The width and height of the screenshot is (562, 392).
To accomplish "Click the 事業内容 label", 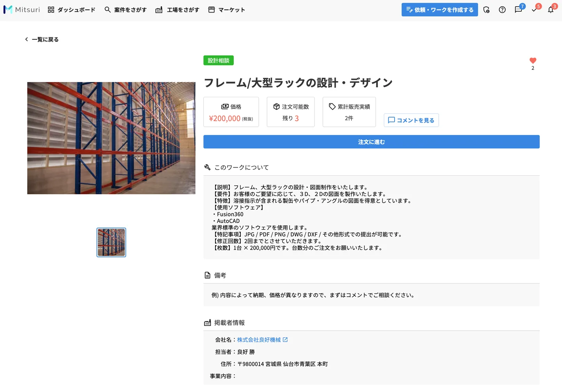I will pos(223,376).
